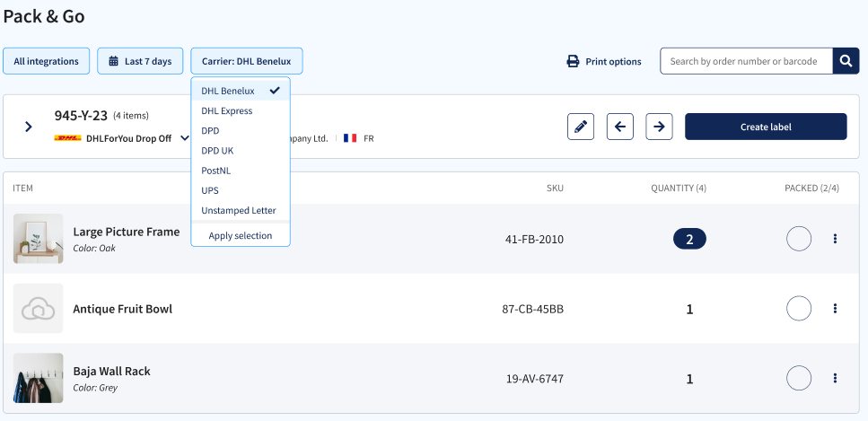Click the magnifier search button
868x421 pixels.
846,61
